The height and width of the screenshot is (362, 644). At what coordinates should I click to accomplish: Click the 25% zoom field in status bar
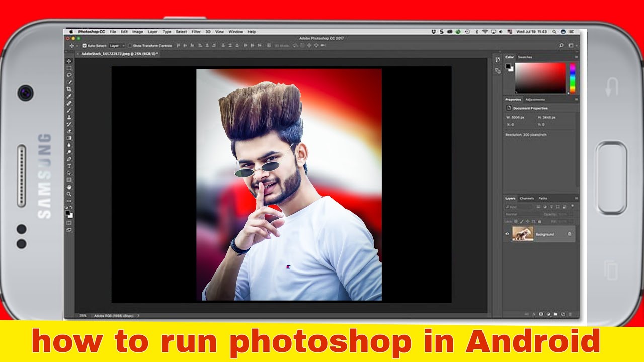point(82,316)
